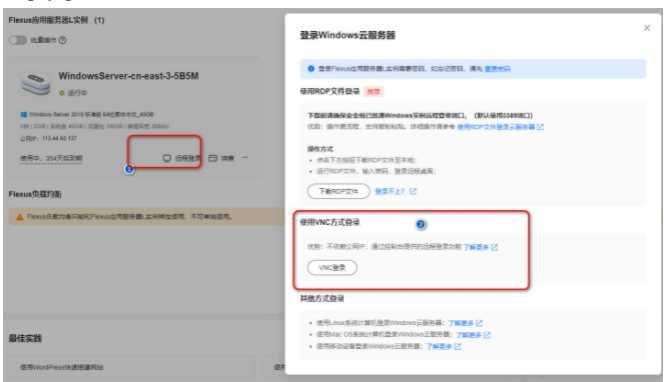Click external-link icon next to can't log in

413,191
